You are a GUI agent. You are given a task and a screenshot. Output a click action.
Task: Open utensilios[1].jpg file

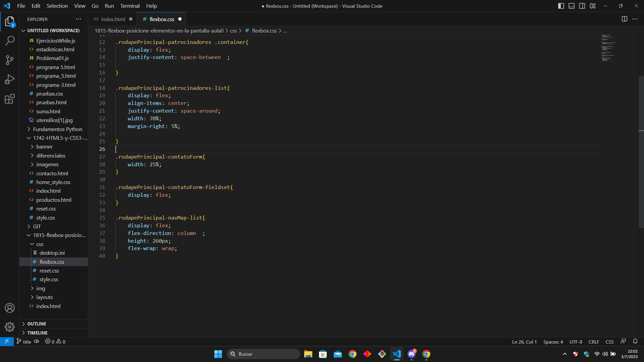[x=54, y=120]
